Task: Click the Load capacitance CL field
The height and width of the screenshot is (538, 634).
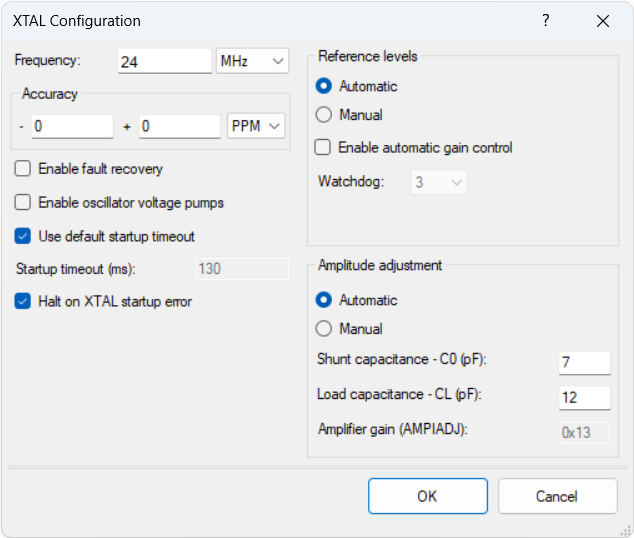Action: point(585,398)
